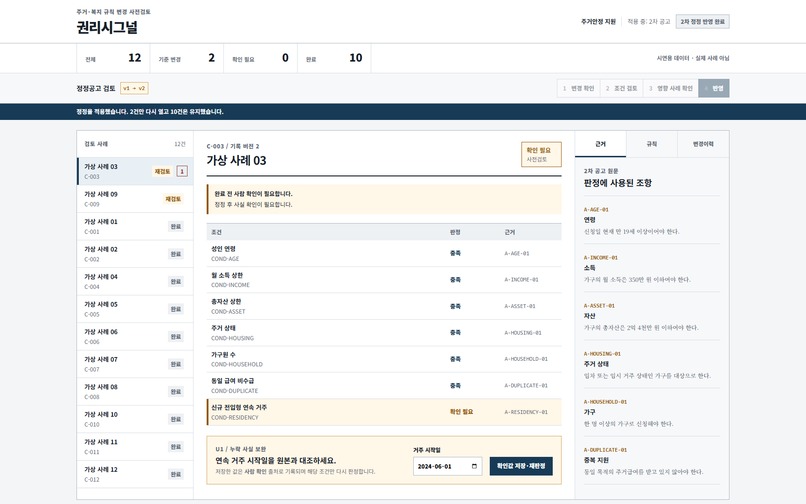Screen dimensions: 806x504
Task: Click the 소득 clause in the 근거 panel
Action: [x=651, y=268]
